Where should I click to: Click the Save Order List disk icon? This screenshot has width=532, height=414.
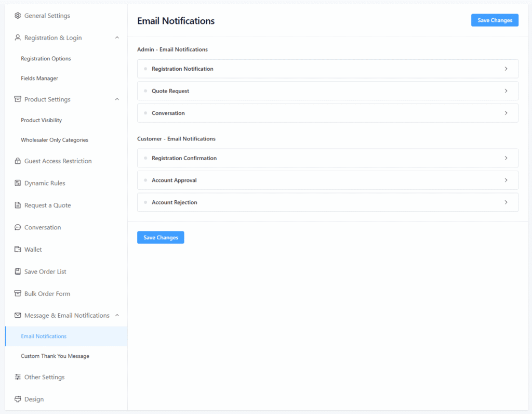18,271
